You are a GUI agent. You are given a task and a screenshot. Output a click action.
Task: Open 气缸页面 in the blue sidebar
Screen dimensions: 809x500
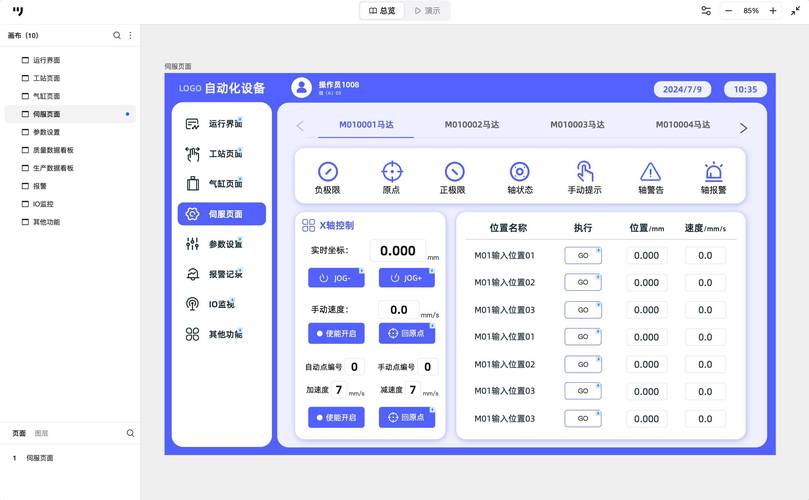(x=221, y=184)
